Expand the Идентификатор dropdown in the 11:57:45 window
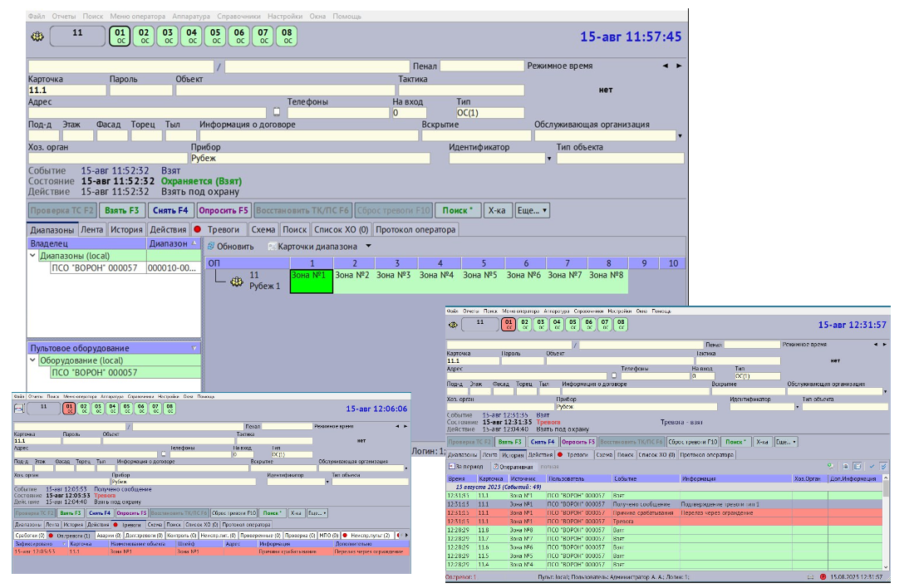Viewport: 919px width, 588px height. pyautogui.click(x=548, y=158)
